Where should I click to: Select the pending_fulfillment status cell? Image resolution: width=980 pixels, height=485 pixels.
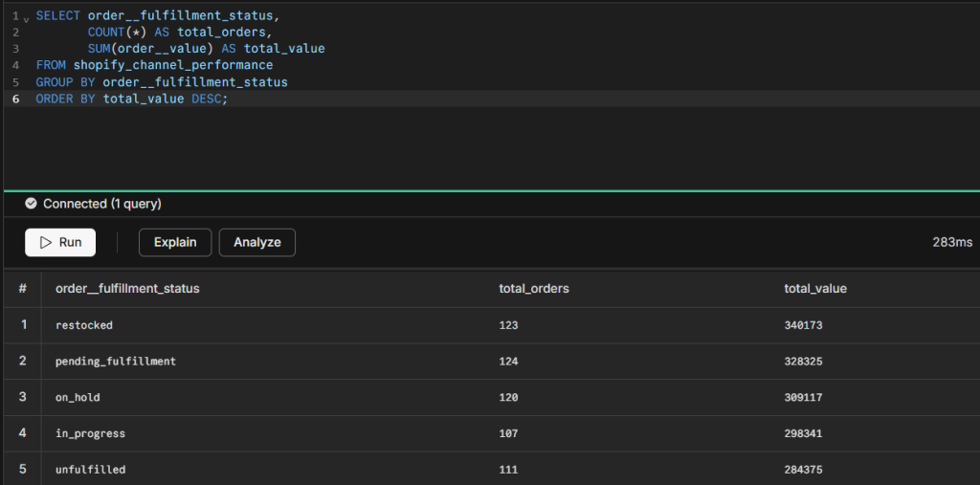click(x=116, y=362)
